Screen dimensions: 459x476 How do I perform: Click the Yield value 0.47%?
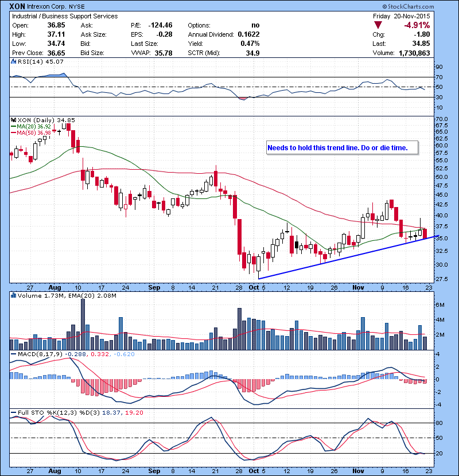tap(250, 44)
